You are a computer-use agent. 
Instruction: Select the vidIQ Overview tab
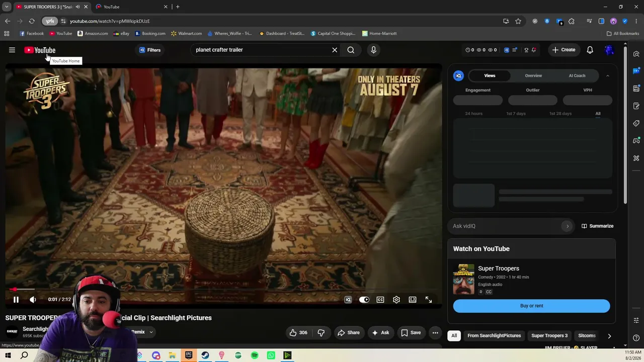(533, 75)
